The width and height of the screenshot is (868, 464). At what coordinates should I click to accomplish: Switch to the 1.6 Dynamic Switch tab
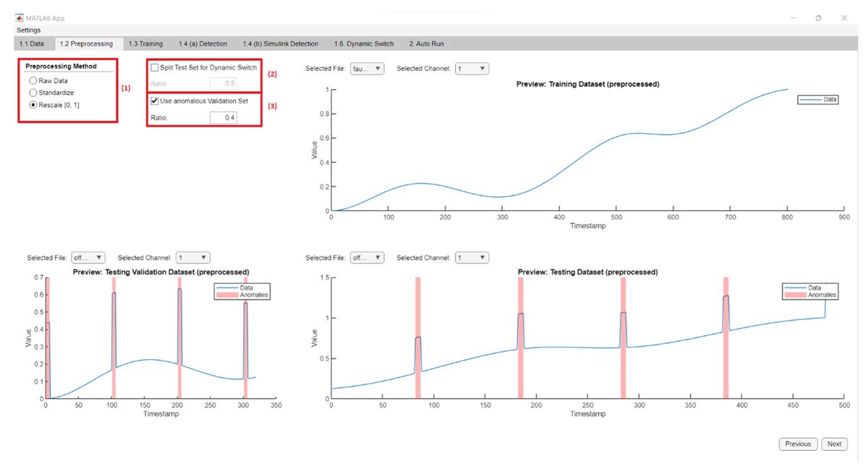pyautogui.click(x=364, y=43)
